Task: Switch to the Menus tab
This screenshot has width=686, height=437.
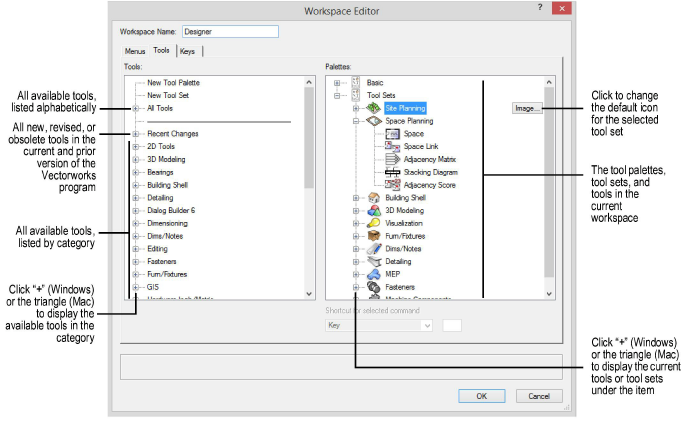Action: click(x=135, y=51)
